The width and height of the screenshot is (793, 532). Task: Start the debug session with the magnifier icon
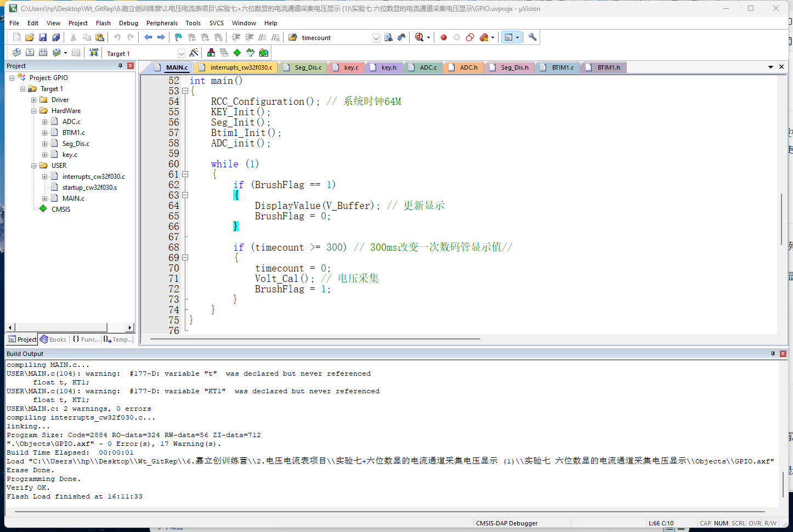420,37
